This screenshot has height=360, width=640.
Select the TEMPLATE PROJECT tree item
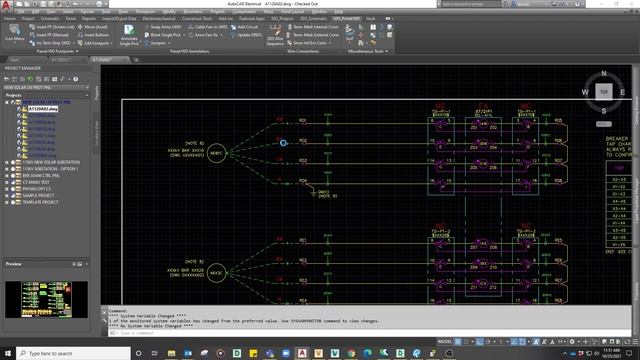click(x=40, y=202)
